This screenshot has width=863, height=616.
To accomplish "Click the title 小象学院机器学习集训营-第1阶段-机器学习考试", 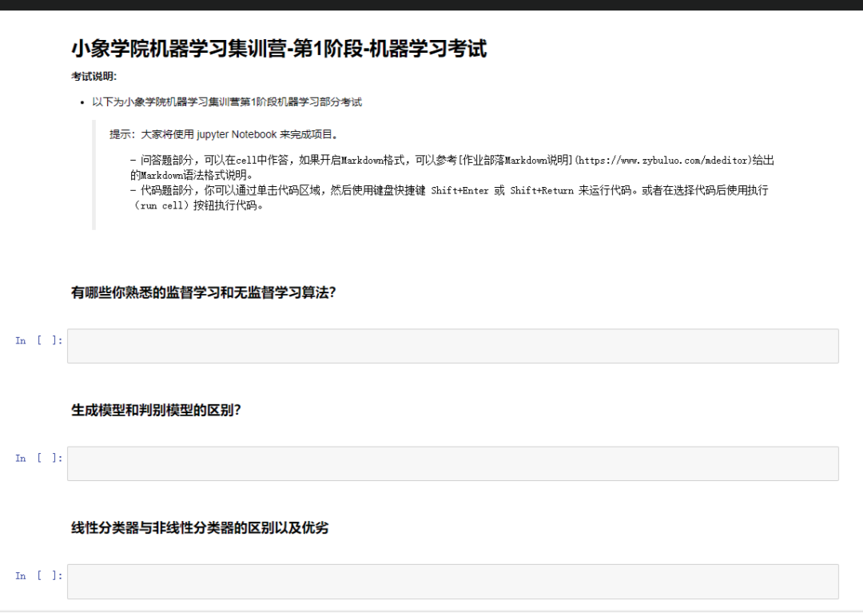I will (279, 49).
